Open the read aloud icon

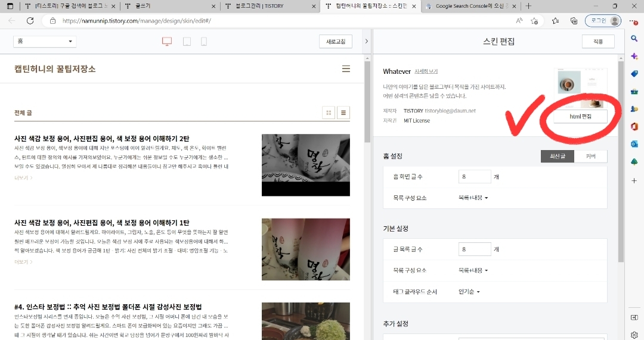pos(519,20)
